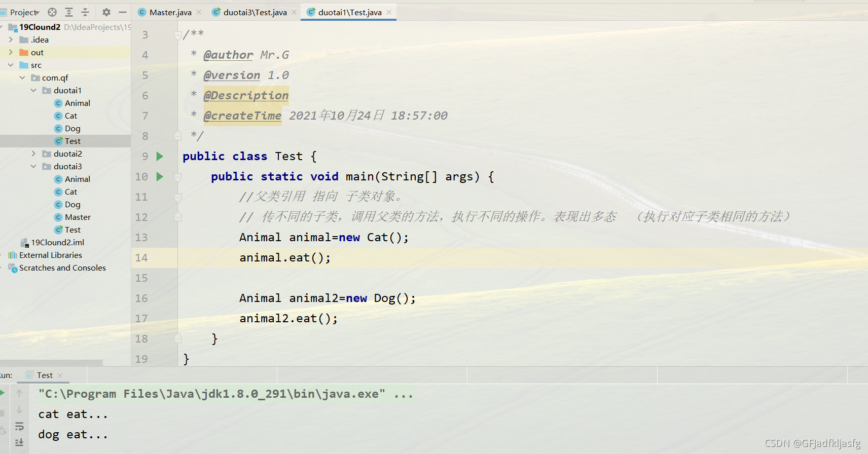
Task: Expand the .idea folder
Action: (x=11, y=40)
